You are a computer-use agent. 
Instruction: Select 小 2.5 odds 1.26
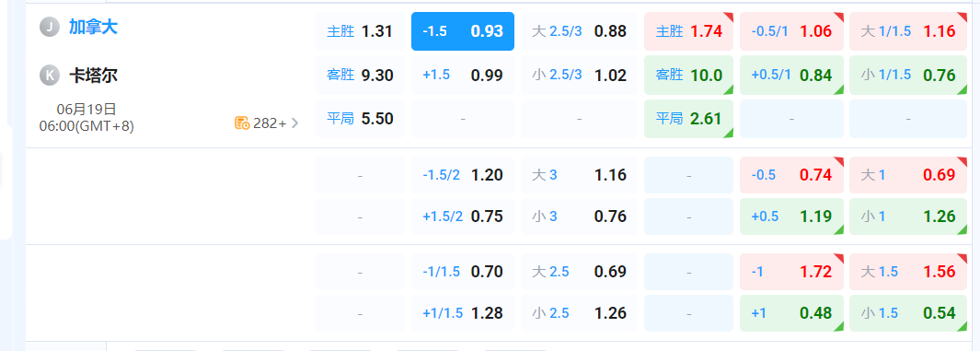tap(580, 313)
